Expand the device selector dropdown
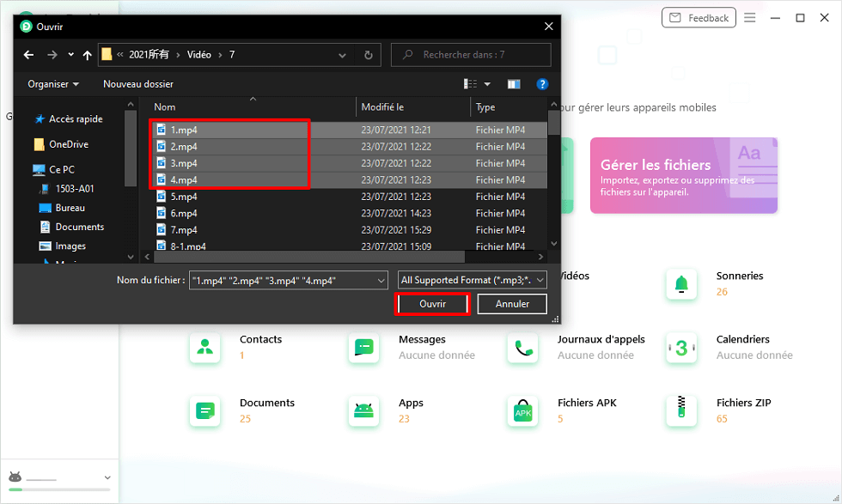The width and height of the screenshot is (842, 504). (x=107, y=477)
